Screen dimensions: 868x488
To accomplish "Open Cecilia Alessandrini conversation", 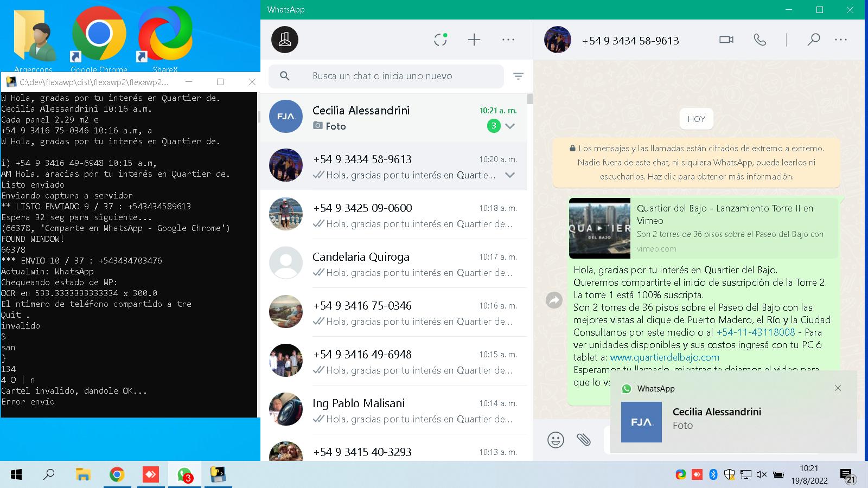I will coord(394,118).
